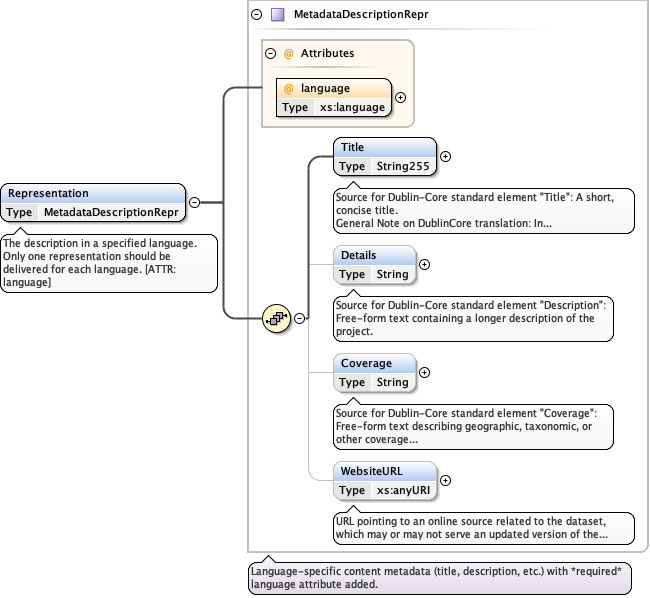Viewport: 650px width, 598px height.
Task: Expand the Coverage element
Action: (x=424, y=372)
